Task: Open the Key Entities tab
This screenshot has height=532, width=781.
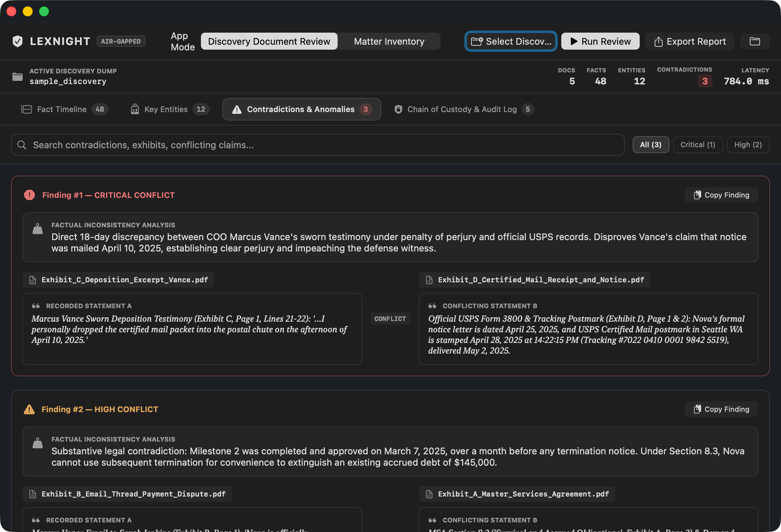Action: [x=170, y=109]
